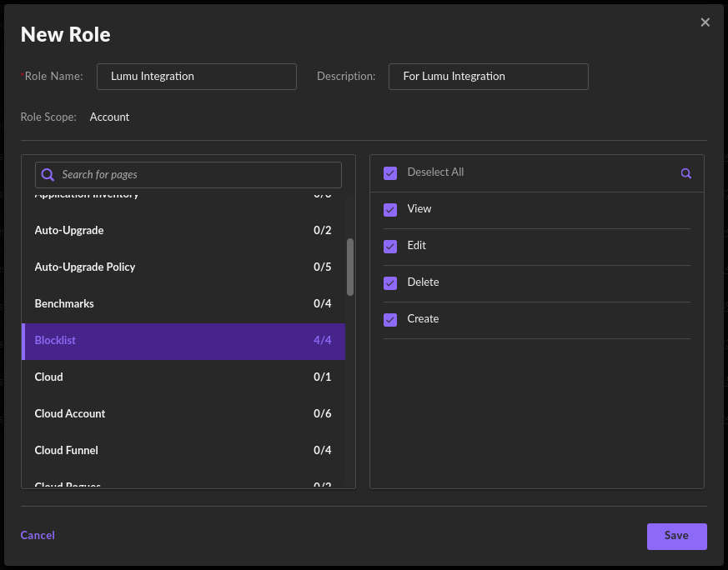Click the search icon in pages search box
Screen dimensions: 728x570
48,175
